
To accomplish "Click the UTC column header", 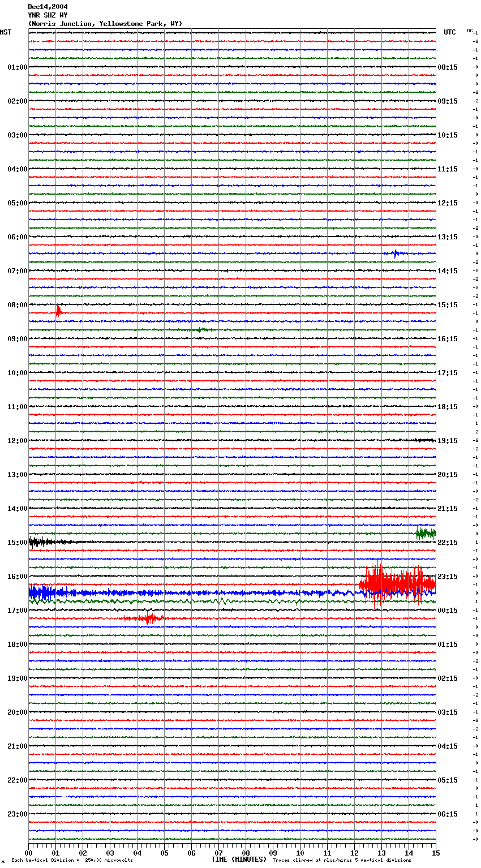I will point(450,32).
